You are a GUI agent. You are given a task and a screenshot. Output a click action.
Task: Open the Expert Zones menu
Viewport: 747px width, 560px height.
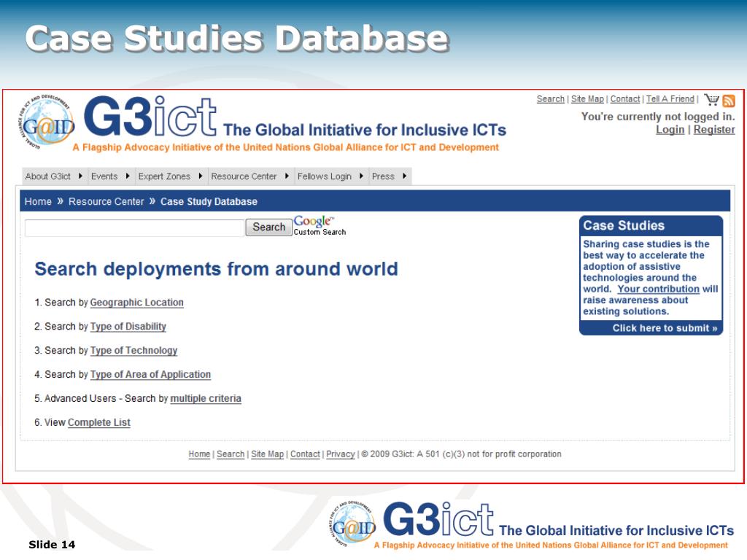tap(164, 176)
